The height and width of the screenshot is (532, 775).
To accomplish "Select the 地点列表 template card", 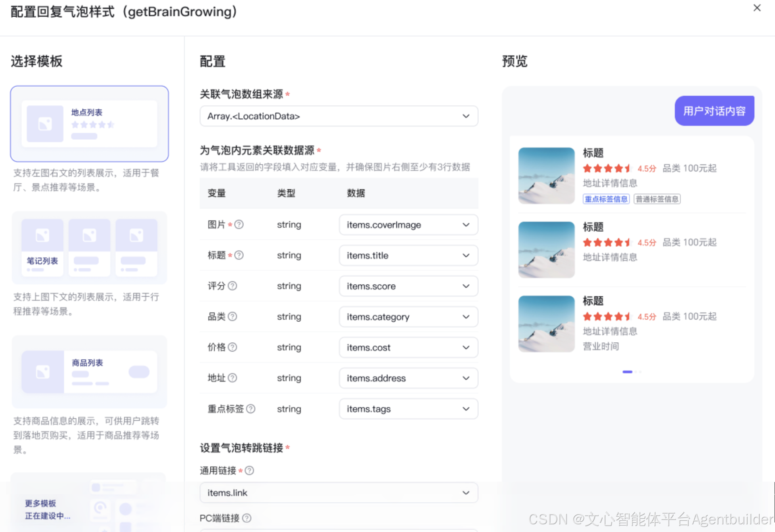I will pyautogui.click(x=89, y=124).
